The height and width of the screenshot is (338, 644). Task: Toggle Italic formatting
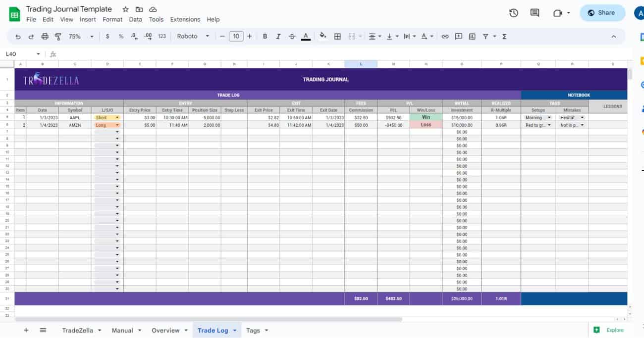pyautogui.click(x=278, y=37)
